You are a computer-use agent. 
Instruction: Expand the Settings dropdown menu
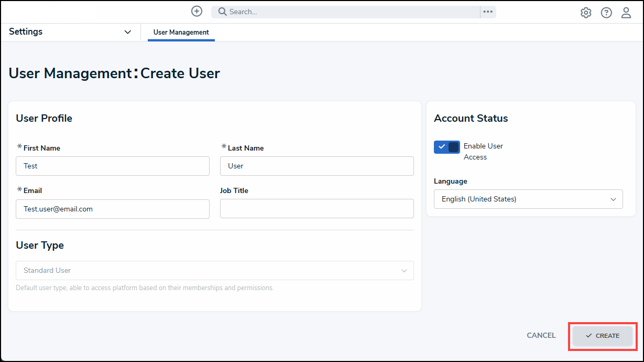coord(70,32)
